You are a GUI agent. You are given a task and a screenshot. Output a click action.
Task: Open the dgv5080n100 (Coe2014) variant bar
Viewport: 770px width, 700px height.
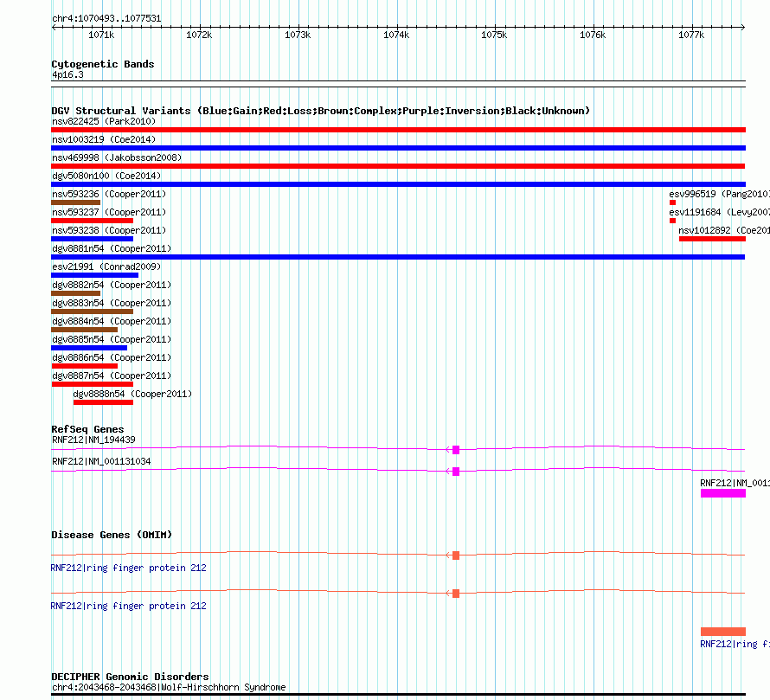[x=398, y=184]
